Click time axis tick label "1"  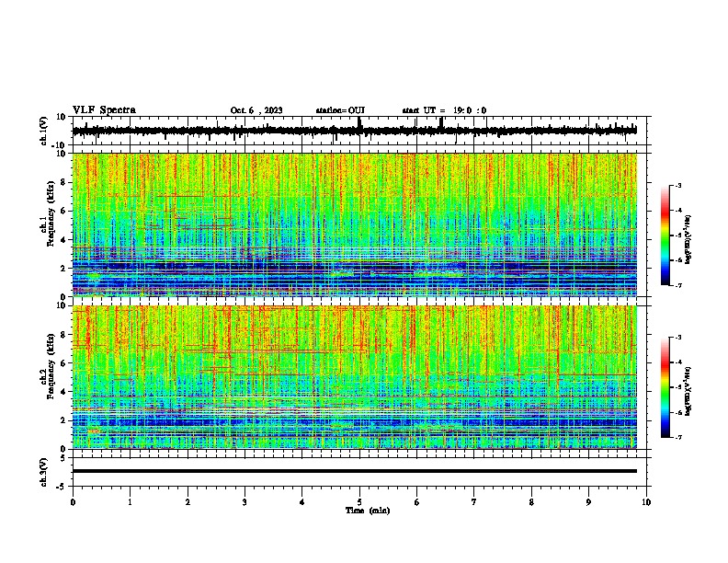click(x=131, y=502)
